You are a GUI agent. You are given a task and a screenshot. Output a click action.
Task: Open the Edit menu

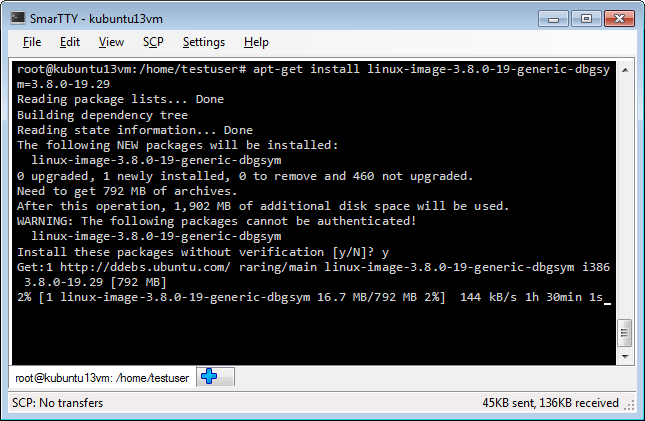click(70, 42)
